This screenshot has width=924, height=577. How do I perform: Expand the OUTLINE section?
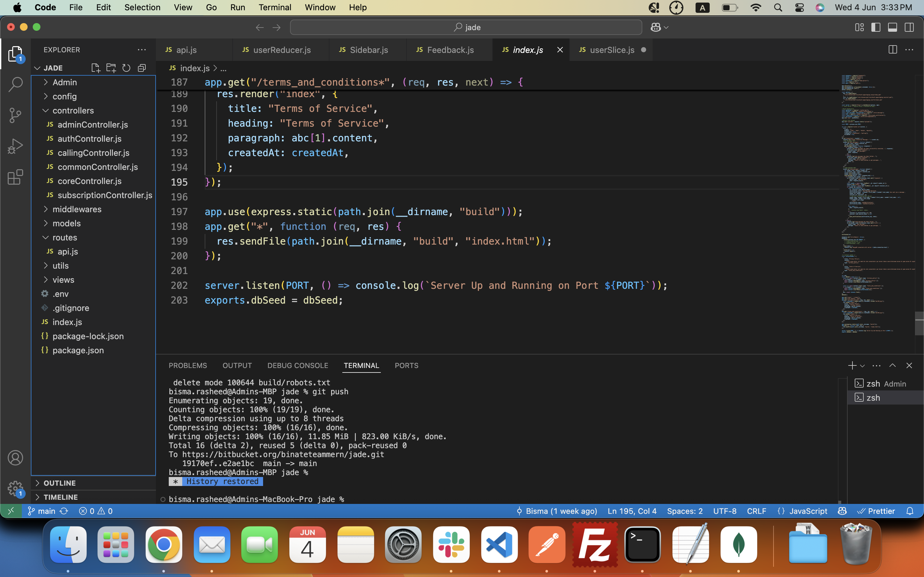pyautogui.click(x=60, y=483)
